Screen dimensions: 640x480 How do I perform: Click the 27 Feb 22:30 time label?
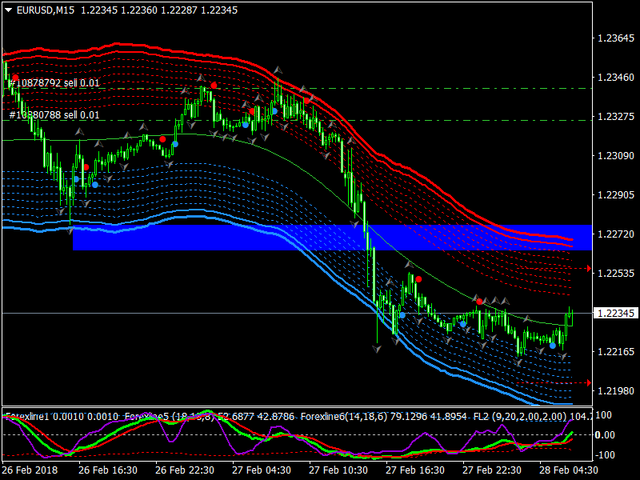point(492,470)
